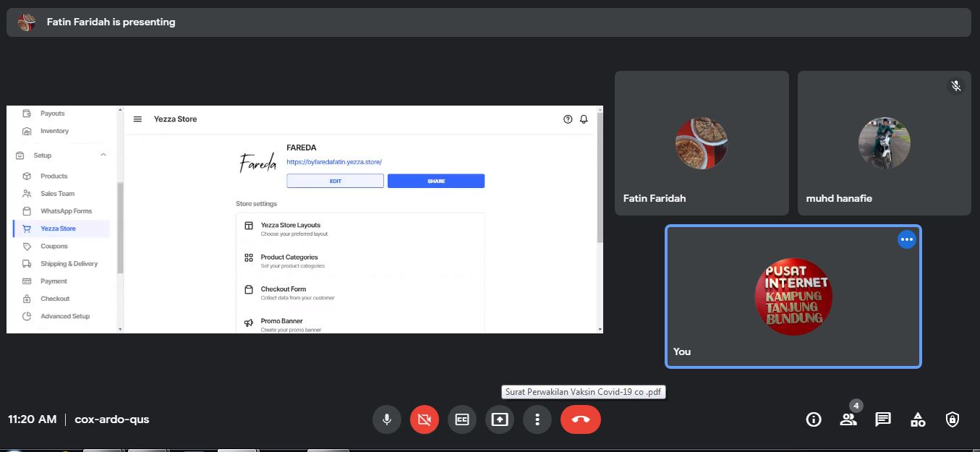Open meeting details info icon
The image size is (980, 452).
click(814, 419)
